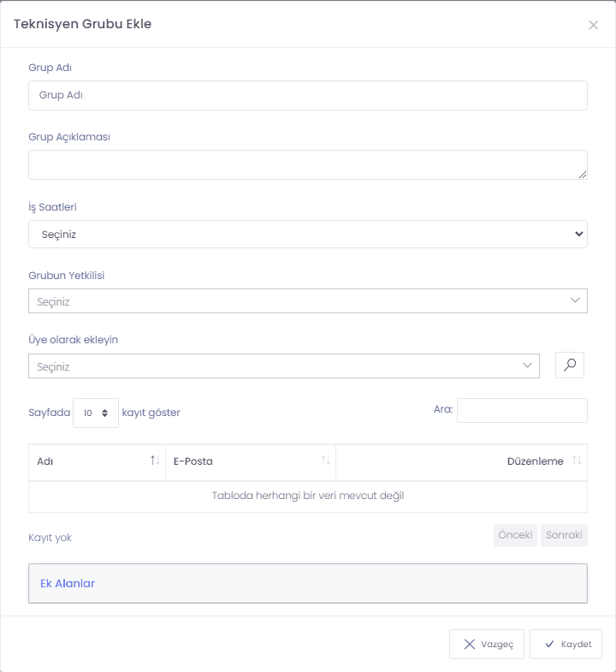Change the records per page selector

click(x=96, y=413)
